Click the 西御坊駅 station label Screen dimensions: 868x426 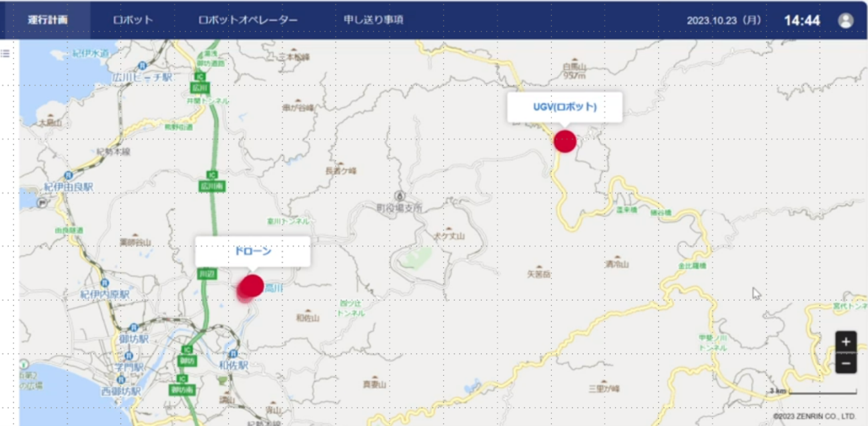point(121,391)
